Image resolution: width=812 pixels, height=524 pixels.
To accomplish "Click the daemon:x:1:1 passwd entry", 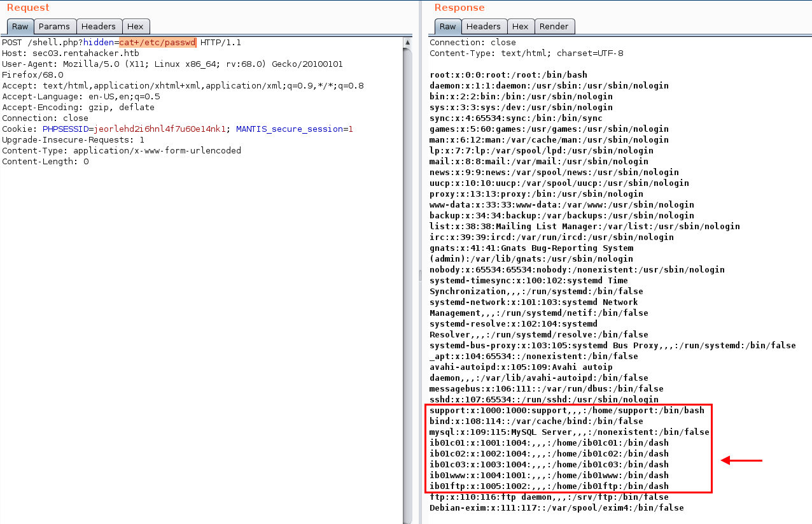I will coord(549,86).
